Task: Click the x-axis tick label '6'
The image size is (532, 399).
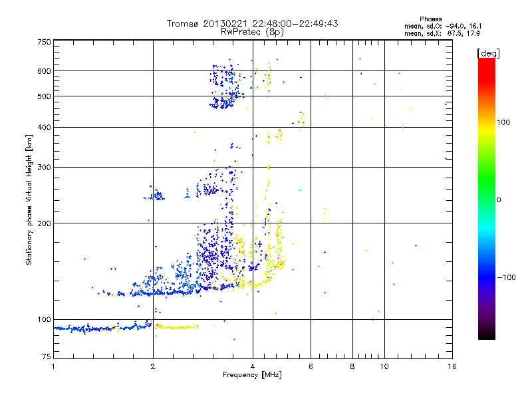Action: (x=311, y=366)
